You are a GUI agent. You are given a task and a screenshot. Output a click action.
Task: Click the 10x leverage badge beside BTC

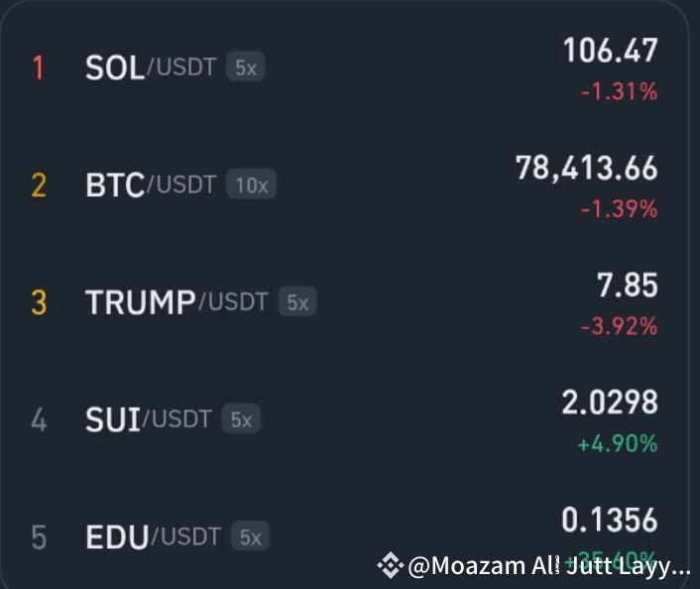point(251,184)
